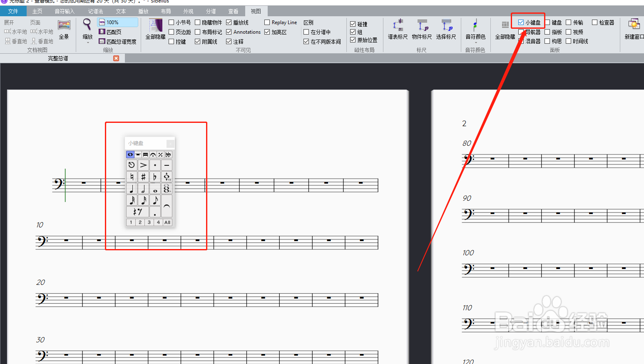The height and width of the screenshot is (364, 644).
Task: Enable the 键盘 keyboard panel checkbox
Action: 547,22
